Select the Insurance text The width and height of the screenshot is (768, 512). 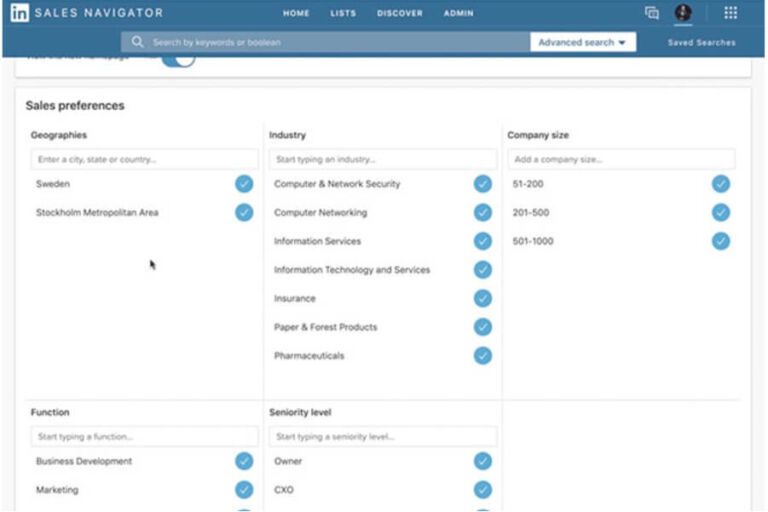tap(295, 298)
